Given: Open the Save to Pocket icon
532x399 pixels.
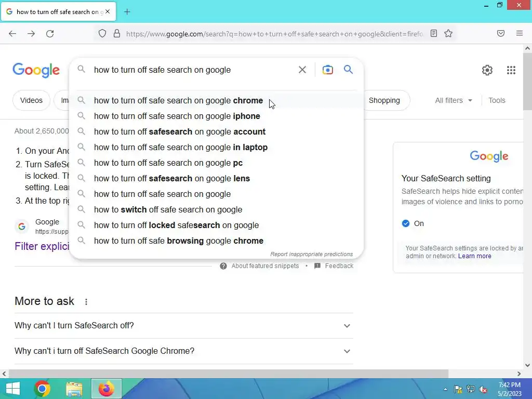Looking at the screenshot, I should [x=501, y=33].
